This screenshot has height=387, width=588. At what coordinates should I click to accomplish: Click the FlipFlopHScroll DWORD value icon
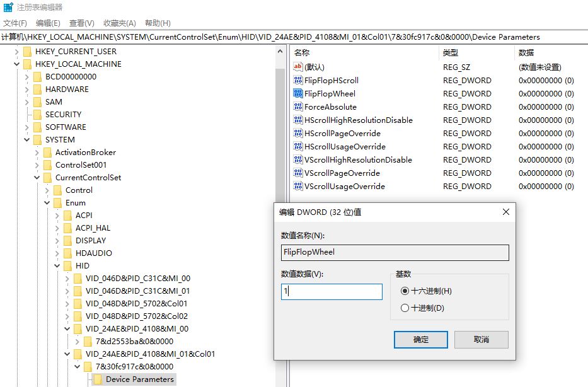coord(298,81)
